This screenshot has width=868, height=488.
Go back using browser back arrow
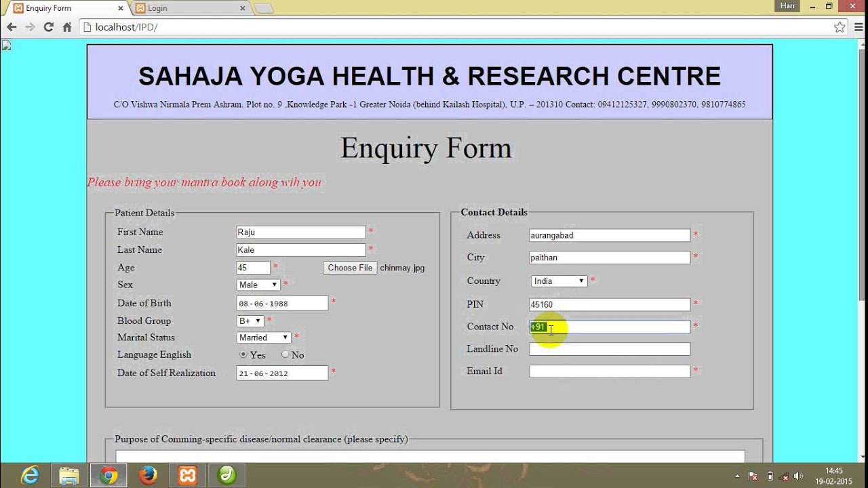click(x=12, y=27)
